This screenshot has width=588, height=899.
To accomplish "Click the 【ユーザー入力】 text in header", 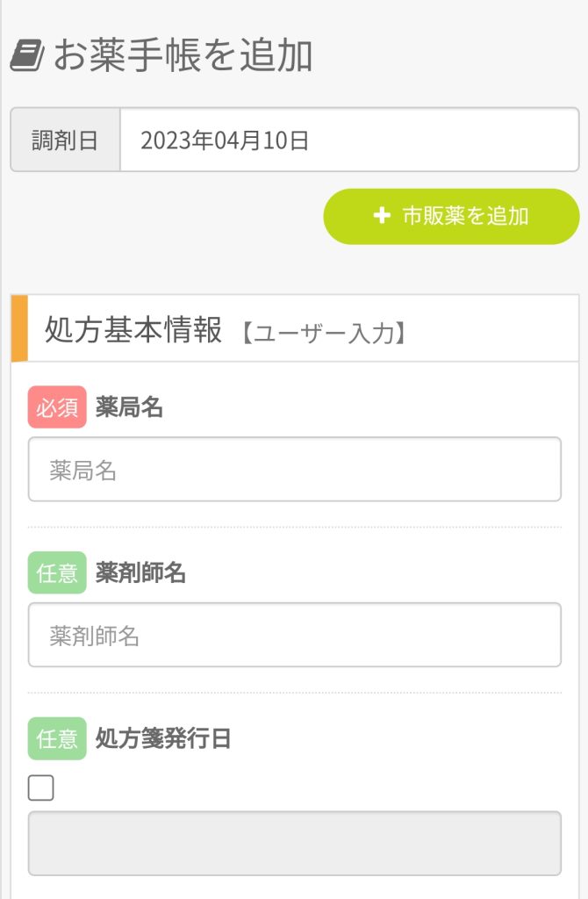I will click(322, 334).
